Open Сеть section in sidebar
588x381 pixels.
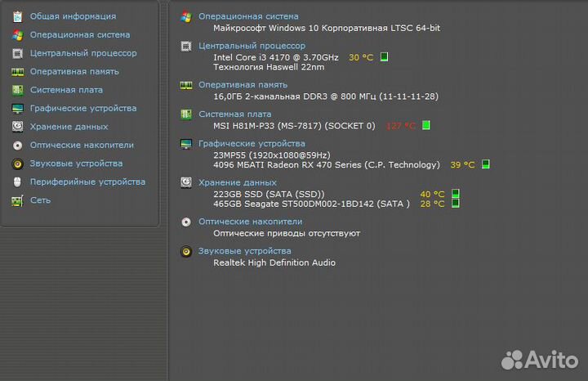click(40, 200)
